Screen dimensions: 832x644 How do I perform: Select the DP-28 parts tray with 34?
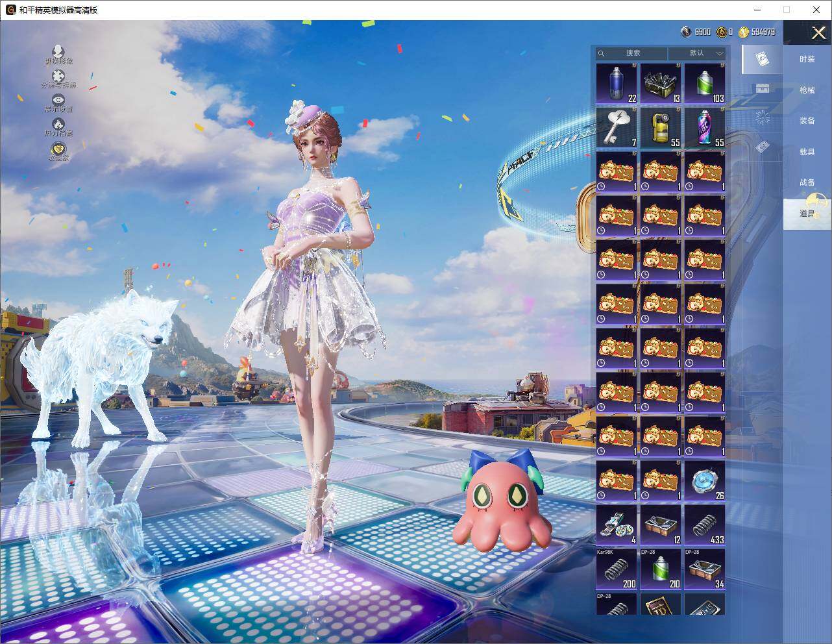(705, 569)
